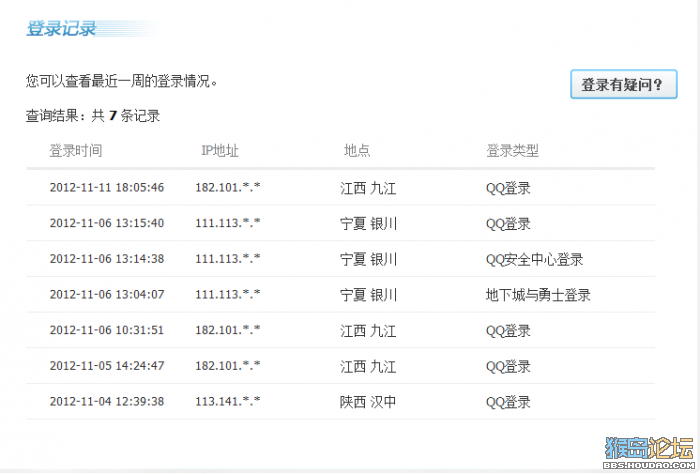Click the 登录有疑问? button
Screen dimensions: 700x474
(x=624, y=84)
